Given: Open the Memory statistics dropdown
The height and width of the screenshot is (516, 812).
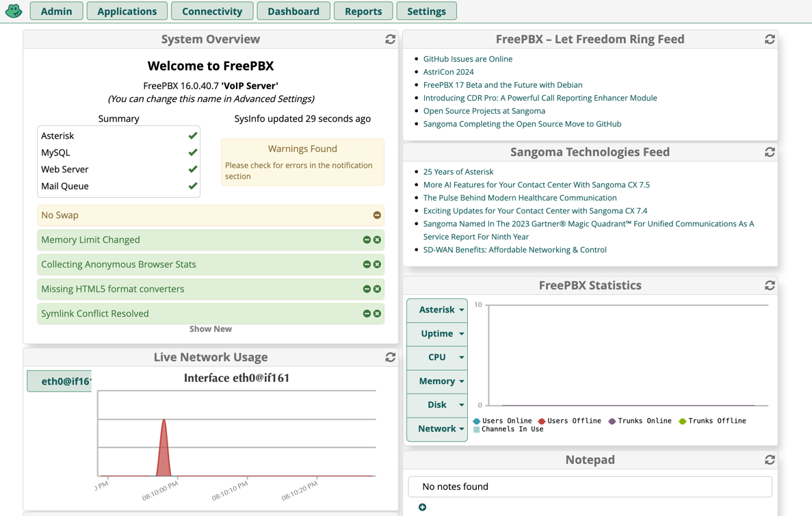Looking at the screenshot, I should click(437, 381).
